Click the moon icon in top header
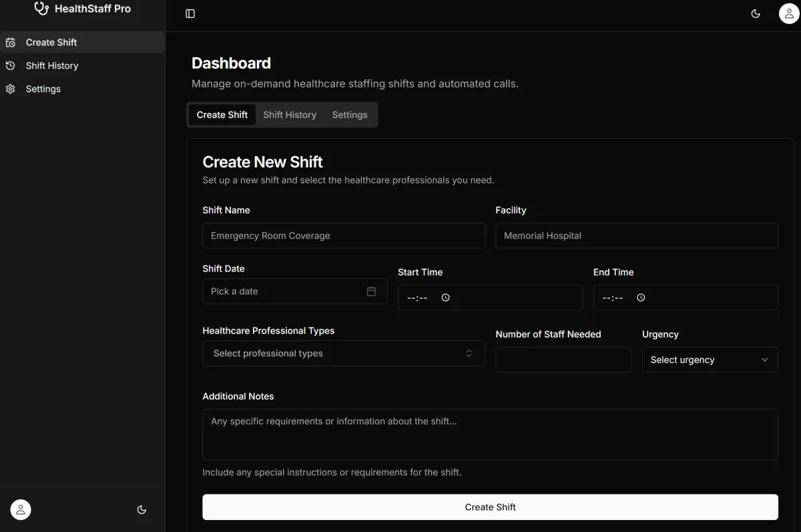Viewport: 801px width, 532px height. click(x=756, y=14)
